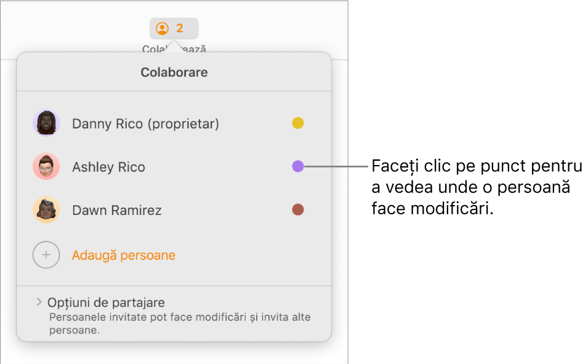The image size is (588, 364).
Task: Click Adaugă persoane
Action: [123, 255]
